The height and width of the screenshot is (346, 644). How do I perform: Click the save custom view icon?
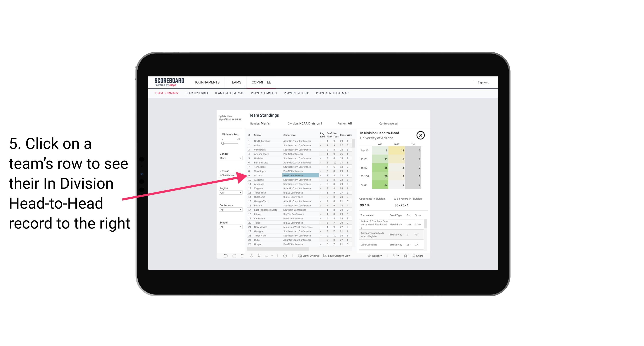325,256
